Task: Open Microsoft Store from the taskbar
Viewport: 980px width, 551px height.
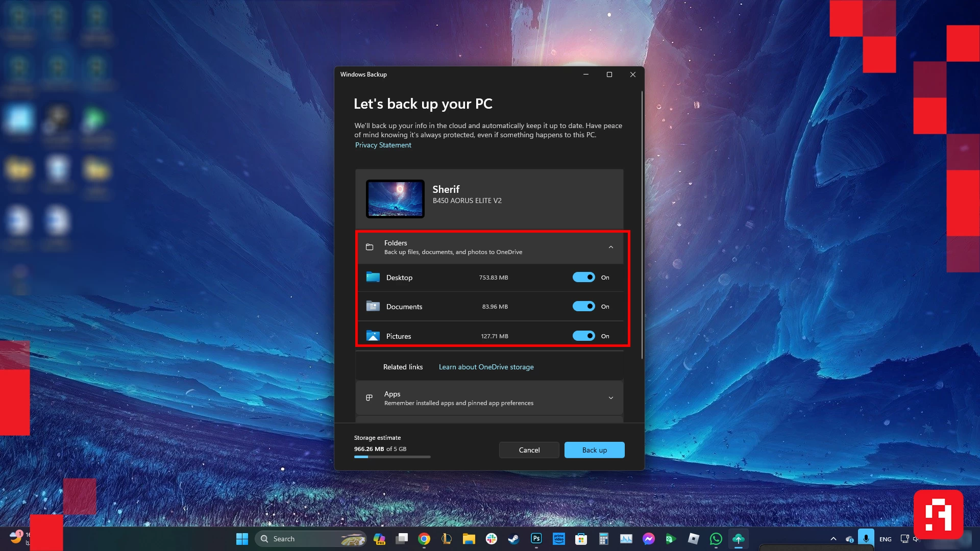Action: pyautogui.click(x=581, y=539)
